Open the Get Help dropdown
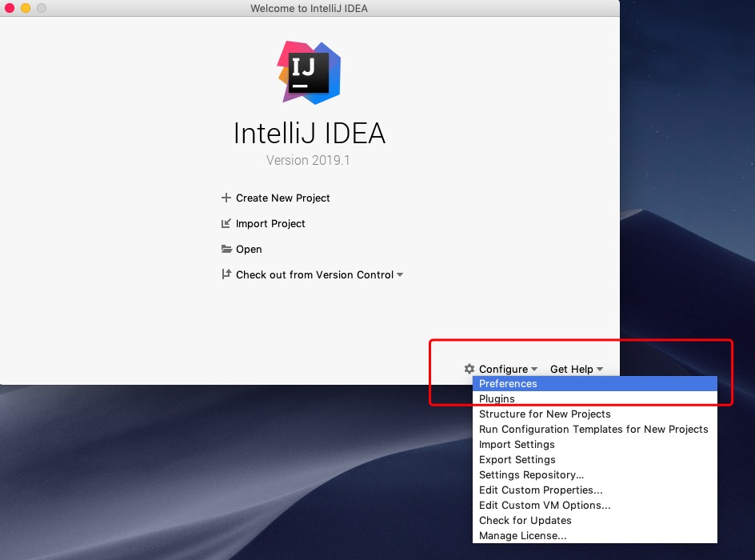755x560 pixels. point(576,369)
